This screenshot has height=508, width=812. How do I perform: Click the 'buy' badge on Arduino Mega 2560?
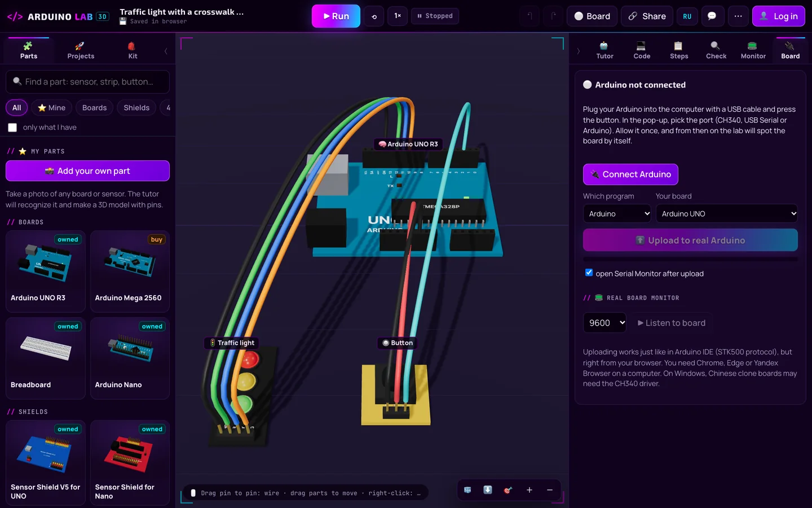[x=156, y=239]
